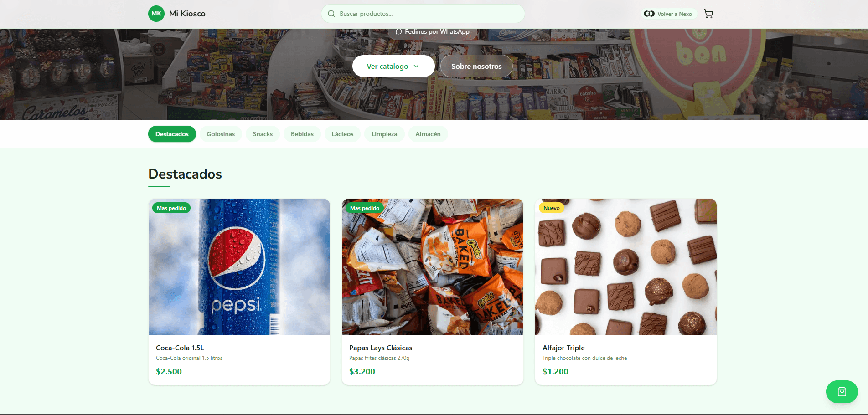Open the Almacén category
The width and height of the screenshot is (868, 415).
pos(428,134)
